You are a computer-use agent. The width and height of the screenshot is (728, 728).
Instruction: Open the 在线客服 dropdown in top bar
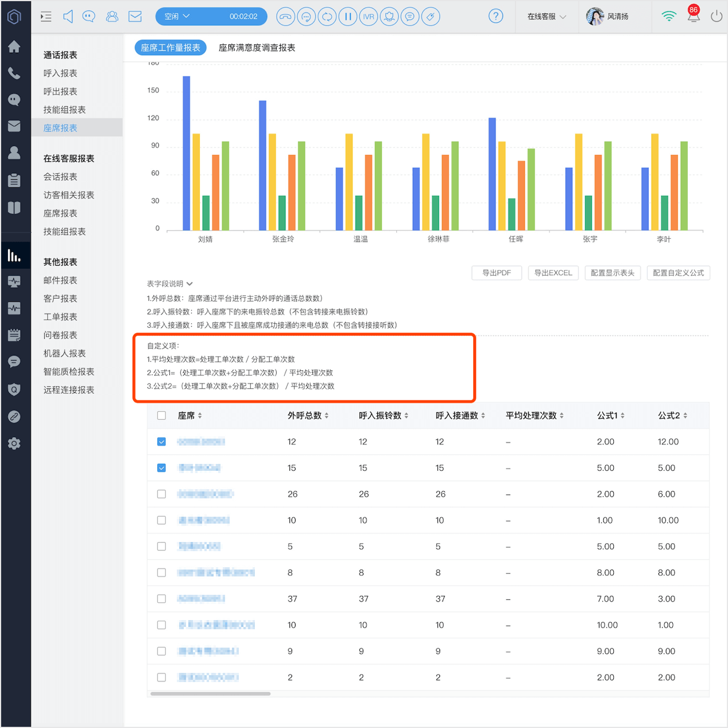point(547,17)
